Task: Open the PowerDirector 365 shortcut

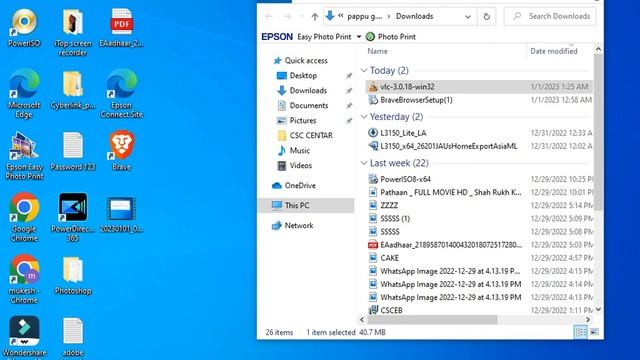Action: point(73,218)
